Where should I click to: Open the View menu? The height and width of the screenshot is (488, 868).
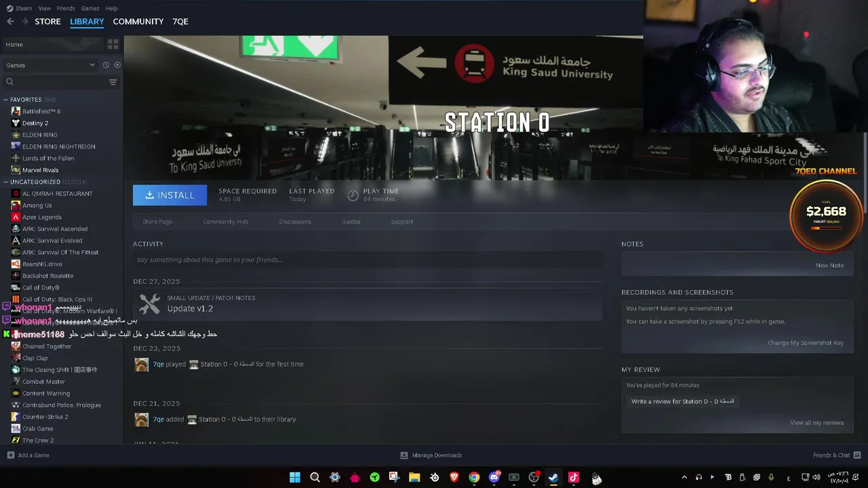click(x=45, y=8)
